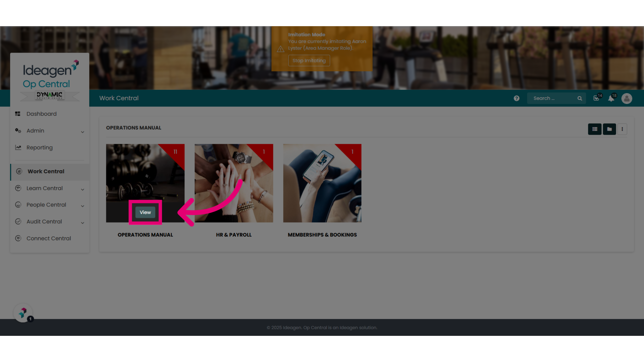
Task: Expand the People Central chevron
Action: click(x=83, y=206)
